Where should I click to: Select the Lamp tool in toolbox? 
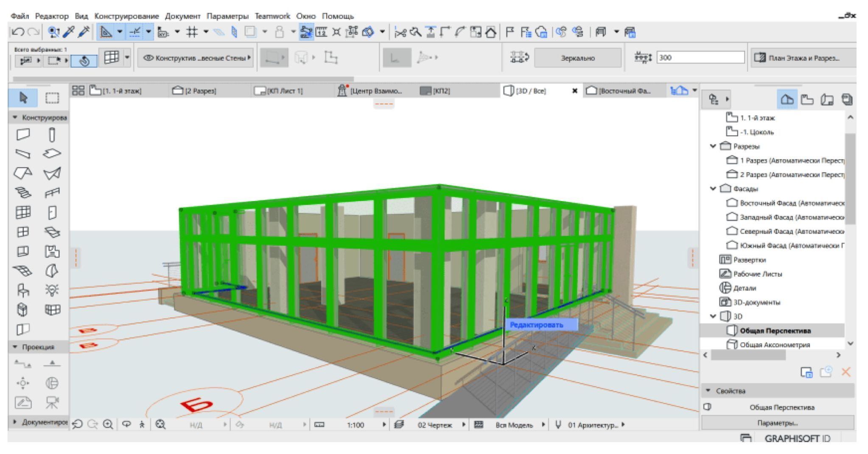pyautogui.click(x=52, y=290)
